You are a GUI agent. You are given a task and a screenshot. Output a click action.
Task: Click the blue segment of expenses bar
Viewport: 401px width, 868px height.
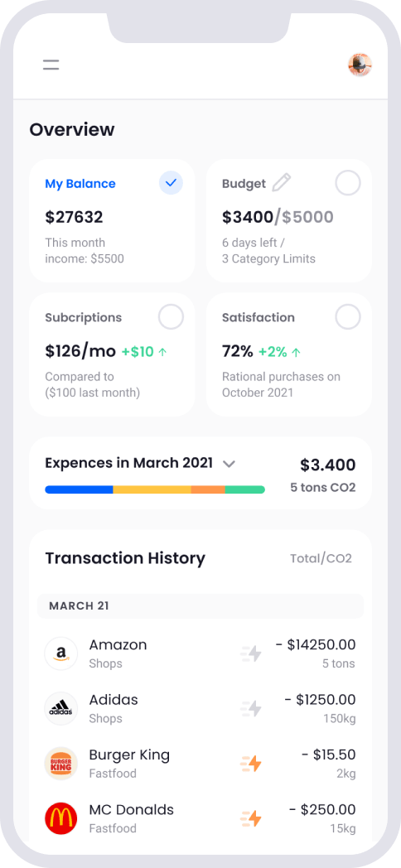coord(79,490)
